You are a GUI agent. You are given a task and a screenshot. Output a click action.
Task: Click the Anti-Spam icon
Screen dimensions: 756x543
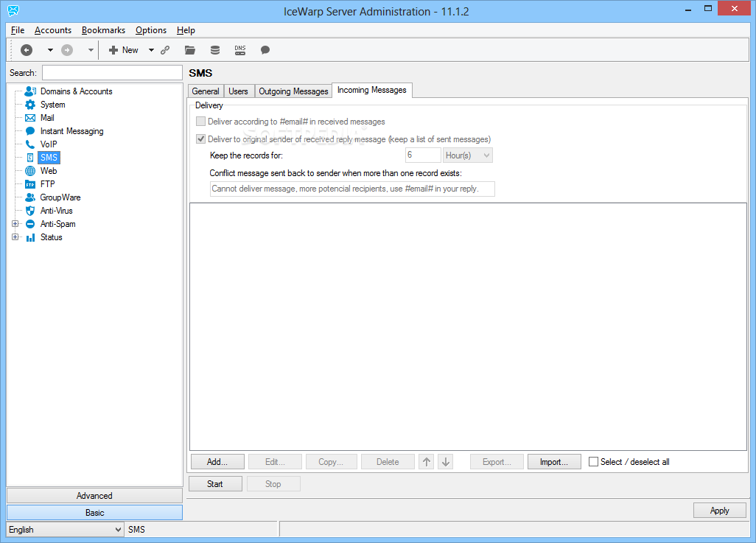click(30, 224)
